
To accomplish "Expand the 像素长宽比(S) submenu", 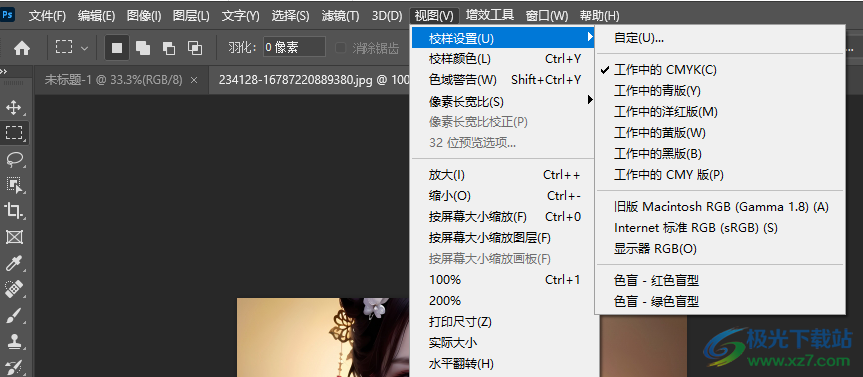I will [503, 101].
